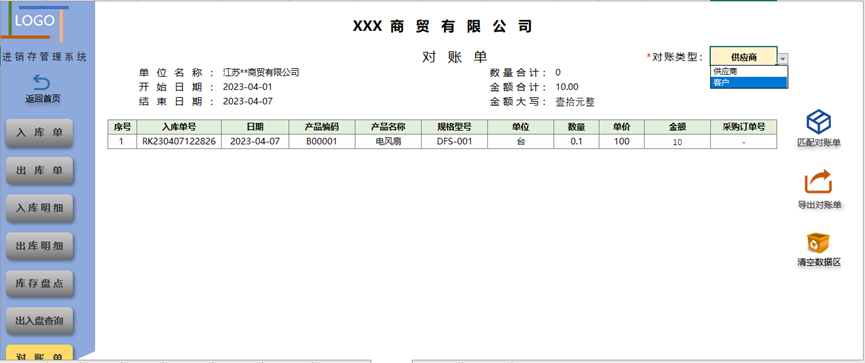Click the 采购订单号 column header
Screen dimensions: 865x363
tap(744, 127)
